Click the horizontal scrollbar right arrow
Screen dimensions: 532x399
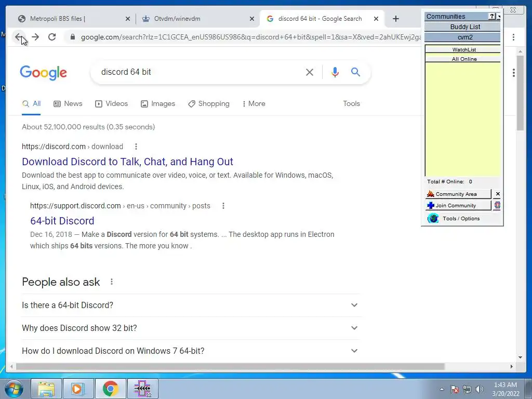(x=511, y=366)
